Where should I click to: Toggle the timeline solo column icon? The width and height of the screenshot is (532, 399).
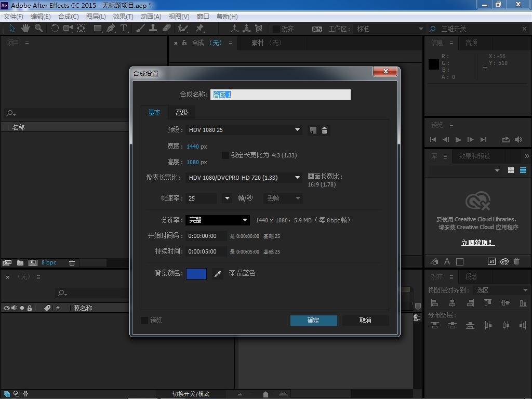pos(22,308)
